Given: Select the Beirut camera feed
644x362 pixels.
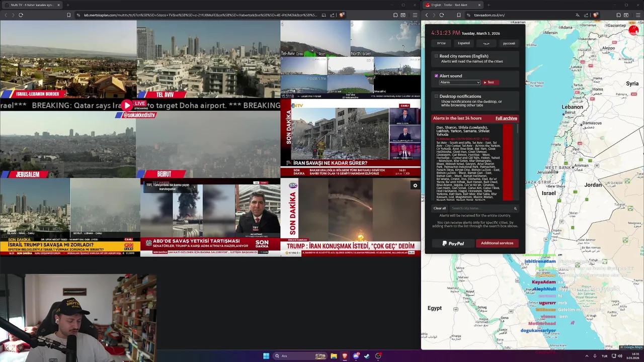Looking at the screenshot, I should [x=208, y=144].
